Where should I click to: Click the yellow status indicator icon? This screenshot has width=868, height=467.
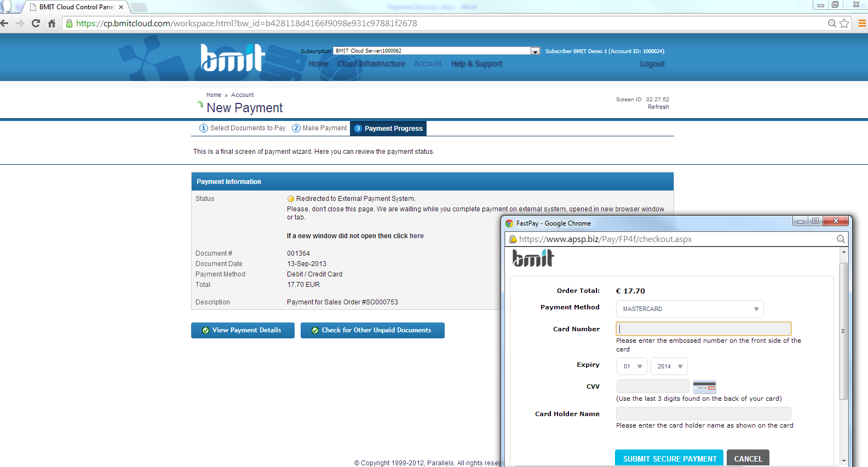[291, 199]
